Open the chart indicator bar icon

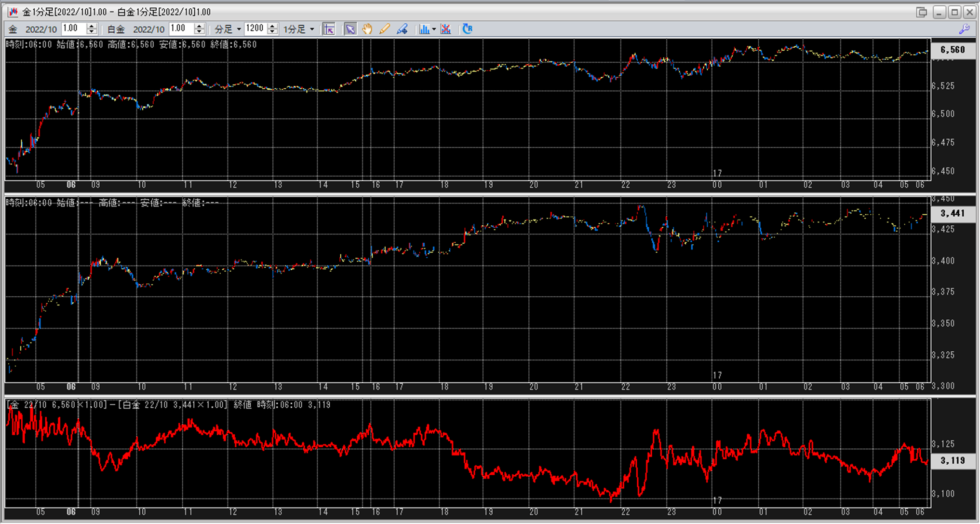tap(424, 29)
